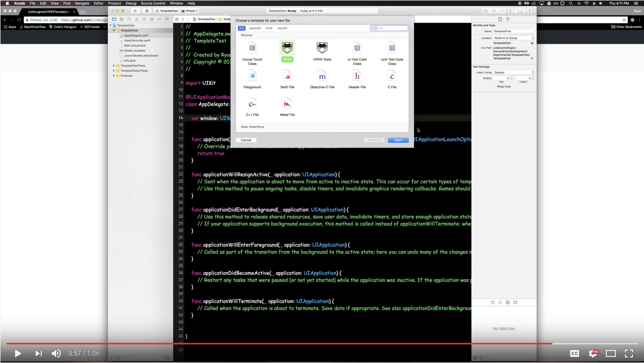This screenshot has width=644, height=363.
Task: Switch to the watchOS tab
Action: click(254, 28)
